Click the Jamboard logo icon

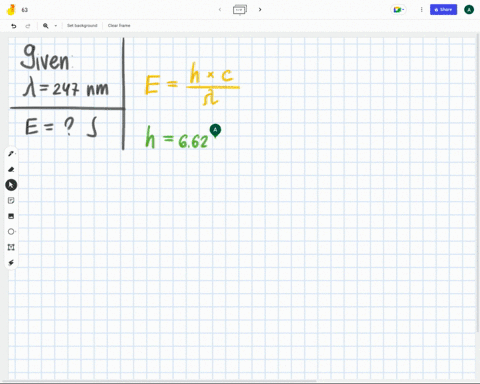tap(11, 10)
